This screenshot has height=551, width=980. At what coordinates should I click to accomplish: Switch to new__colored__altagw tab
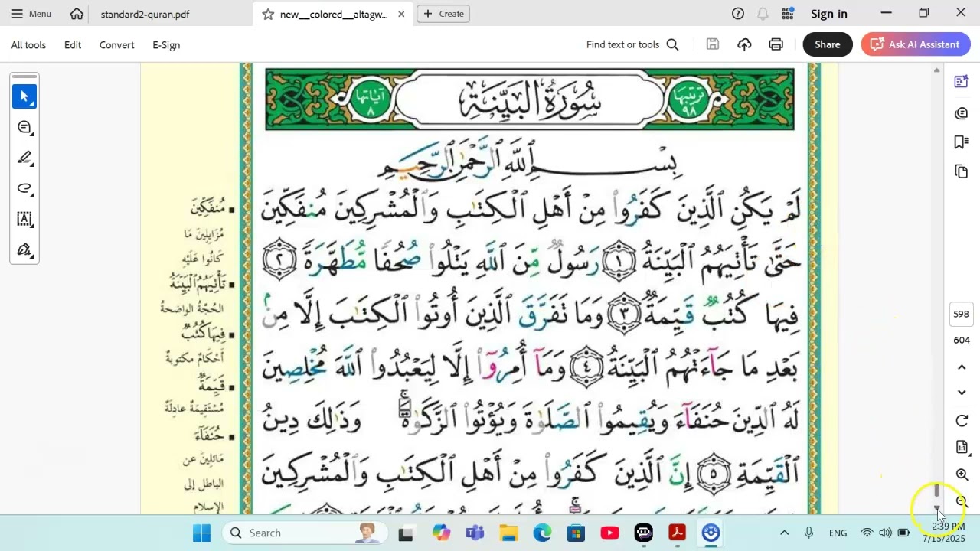coord(334,14)
